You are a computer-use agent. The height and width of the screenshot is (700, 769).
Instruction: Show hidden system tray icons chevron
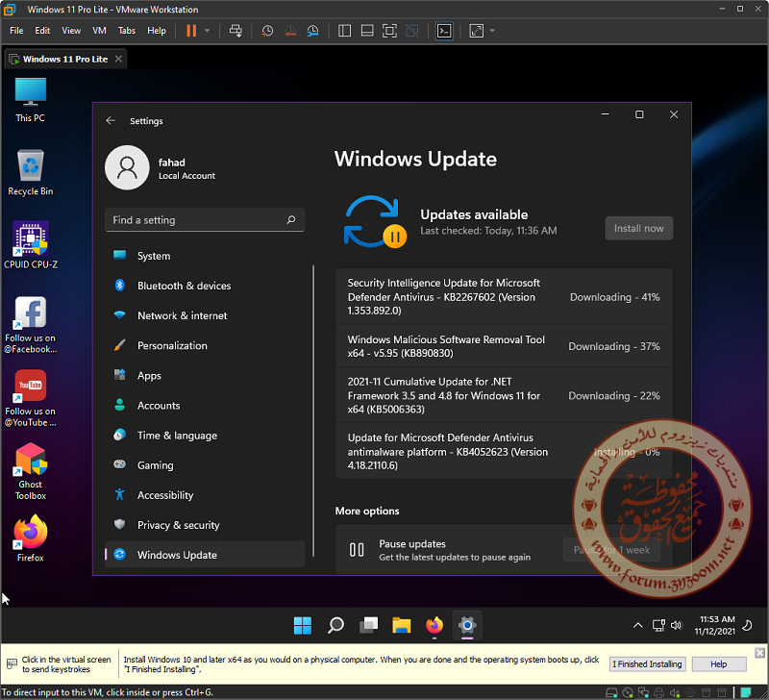[x=637, y=625]
